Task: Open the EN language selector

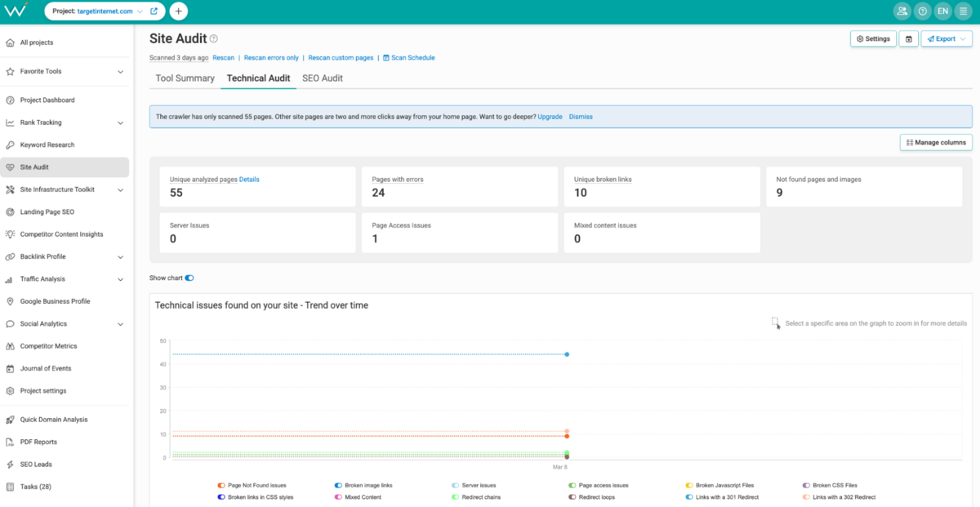Action: (x=943, y=11)
